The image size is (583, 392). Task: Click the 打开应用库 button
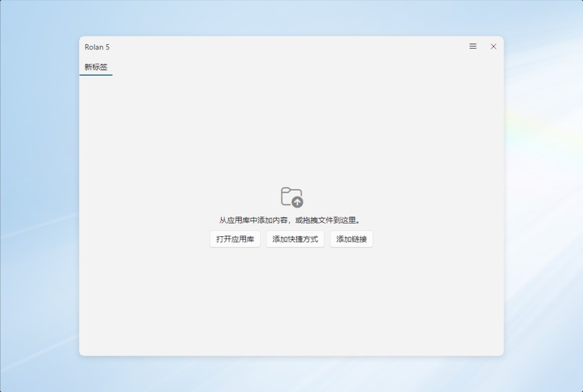point(235,239)
